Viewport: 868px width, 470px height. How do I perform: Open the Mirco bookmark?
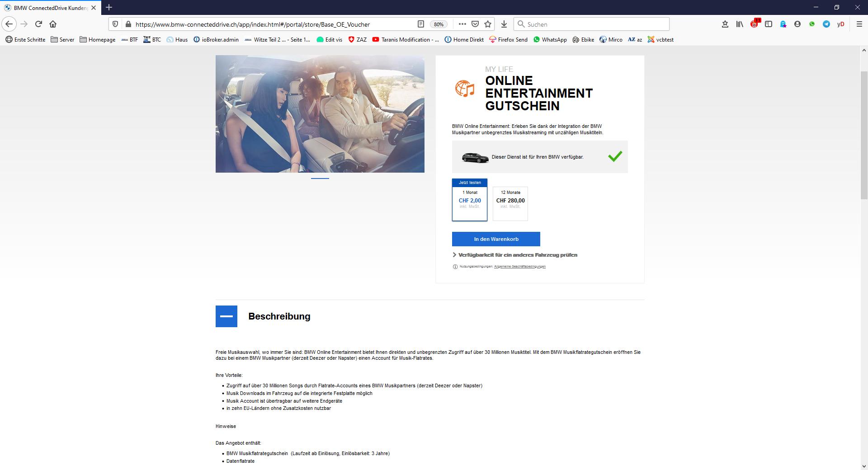tap(611, 40)
